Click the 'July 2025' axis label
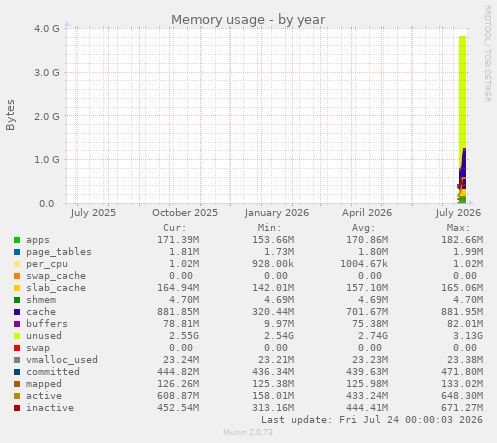 coord(93,213)
